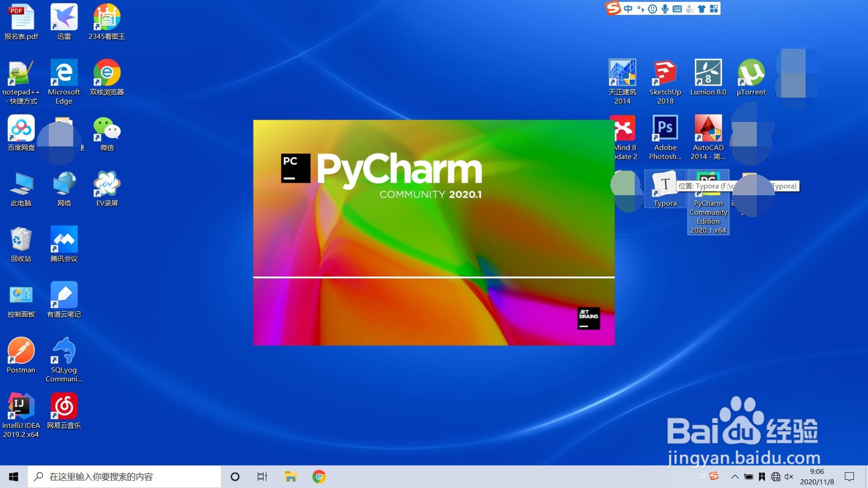Select the Postman desktop icon

(x=21, y=356)
